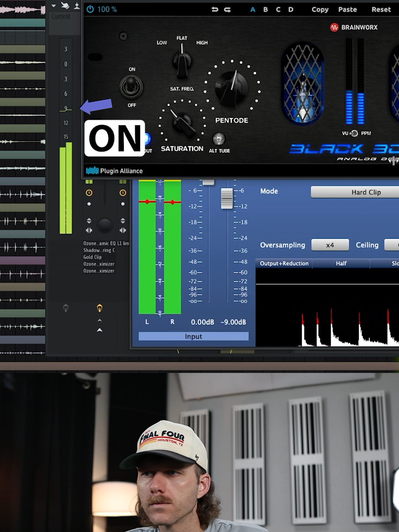Select the Half display tab
The width and height of the screenshot is (399, 532).
341,263
